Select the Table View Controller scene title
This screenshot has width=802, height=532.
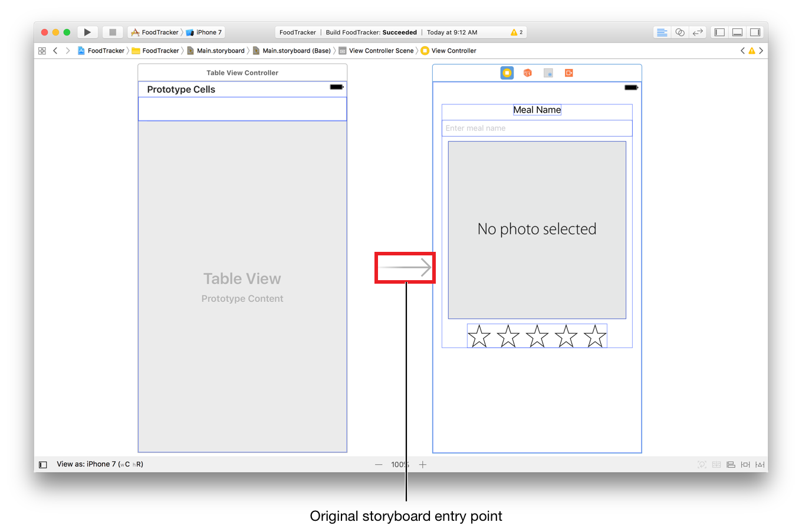coord(242,73)
